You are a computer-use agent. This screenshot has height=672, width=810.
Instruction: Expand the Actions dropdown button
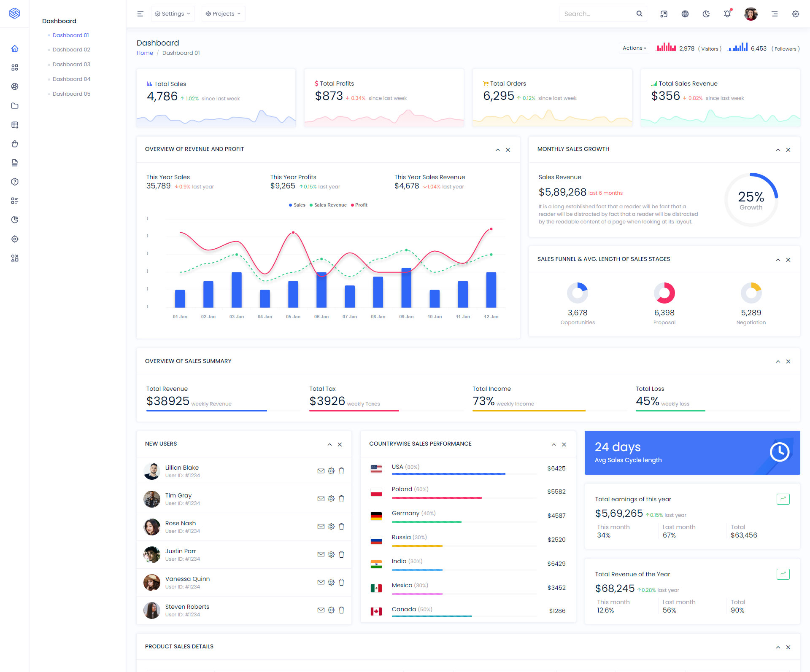(634, 48)
